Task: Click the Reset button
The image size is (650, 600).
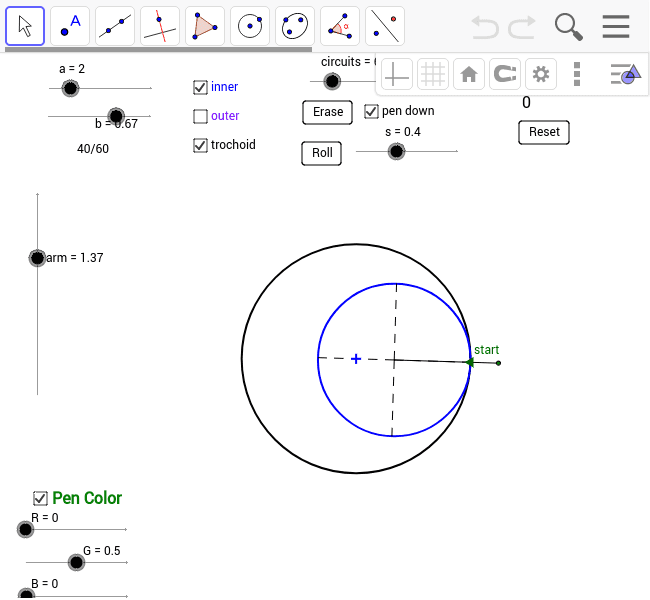Action: 544,132
